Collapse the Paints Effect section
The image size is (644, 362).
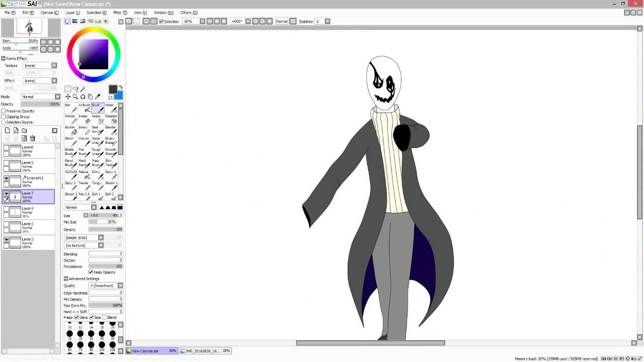click(3, 58)
